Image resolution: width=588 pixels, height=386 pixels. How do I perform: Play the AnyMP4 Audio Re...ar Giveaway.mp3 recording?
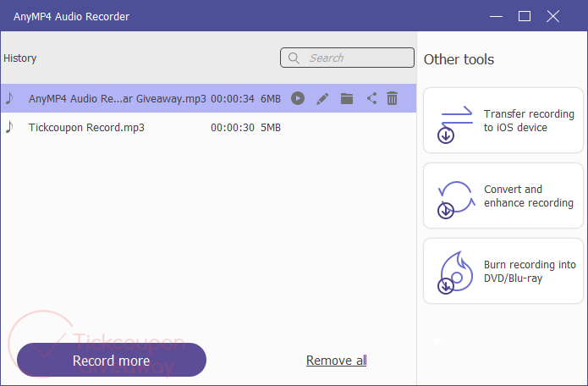(298, 99)
